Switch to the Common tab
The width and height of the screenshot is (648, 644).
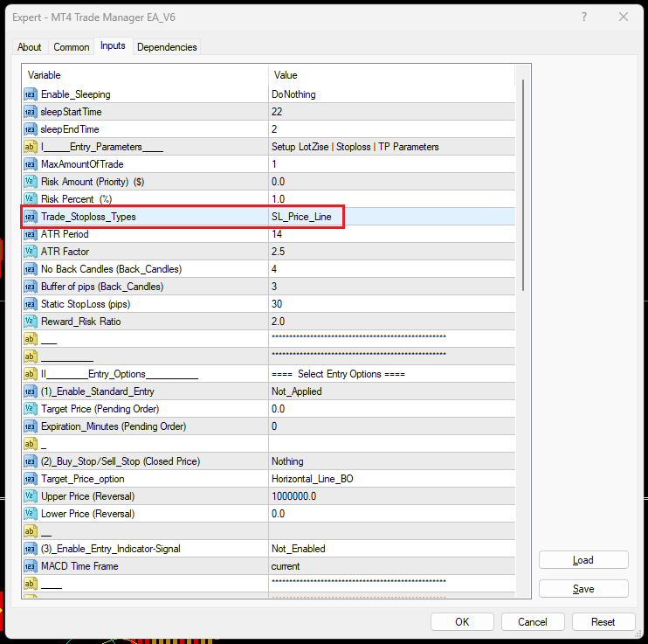click(x=71, y=47)
